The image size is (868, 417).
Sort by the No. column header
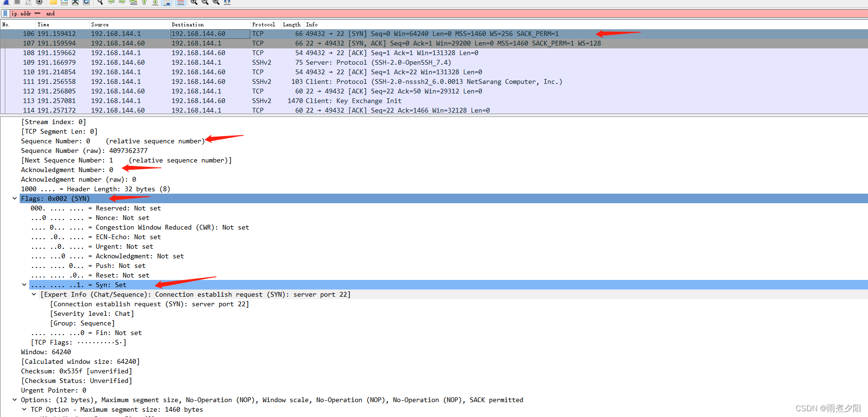[x=18, y=24]
